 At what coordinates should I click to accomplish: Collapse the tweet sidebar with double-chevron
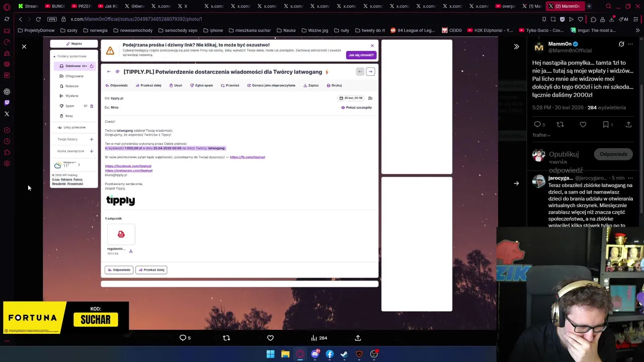tap(516, 46)
